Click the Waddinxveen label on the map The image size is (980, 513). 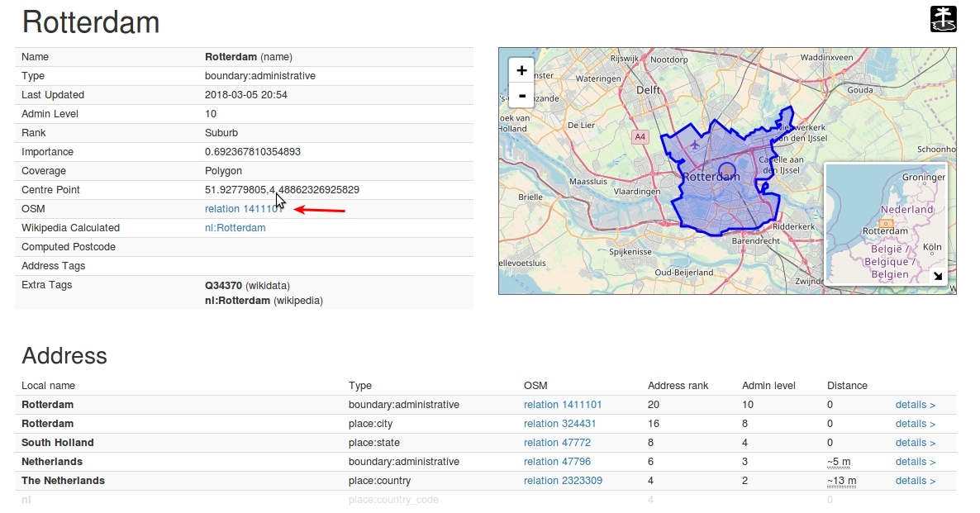(x=826, y=57)
